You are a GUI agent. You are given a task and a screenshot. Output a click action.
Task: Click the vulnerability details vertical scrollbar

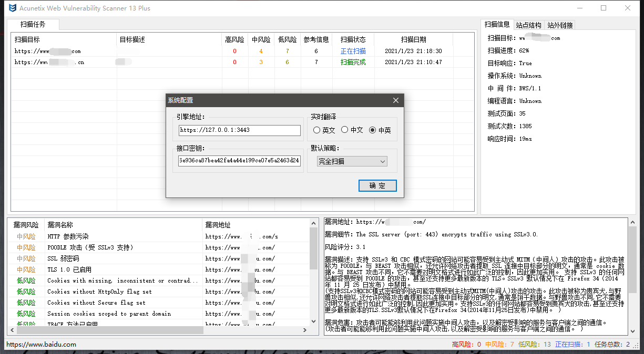tap(632, 277)
